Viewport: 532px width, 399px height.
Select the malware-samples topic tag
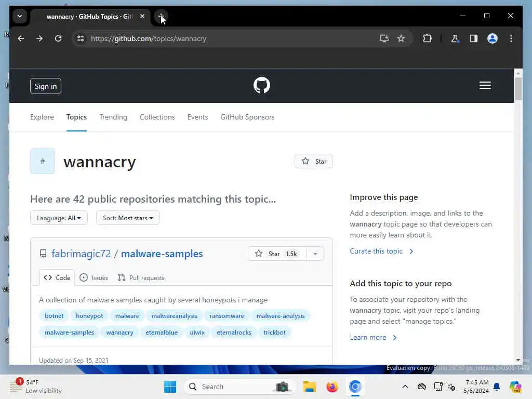coord(69,332)
